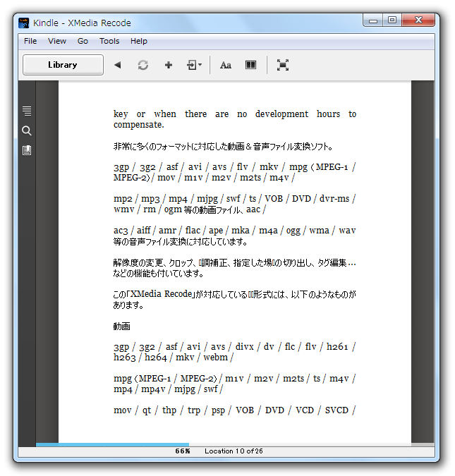This screenshot has height=476, width=455.
Task: Close the Kindle window
Action: tap(418, 20)
